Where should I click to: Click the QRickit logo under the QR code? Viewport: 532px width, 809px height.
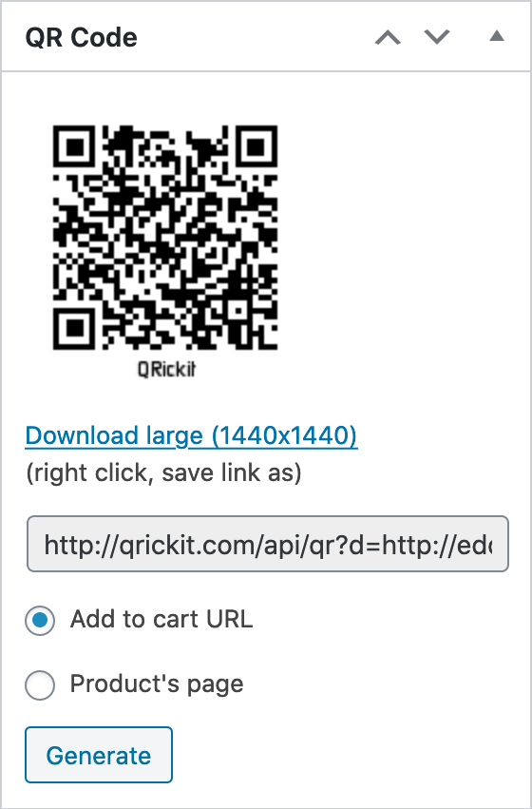pyautogui.click(x=166, y=369)
